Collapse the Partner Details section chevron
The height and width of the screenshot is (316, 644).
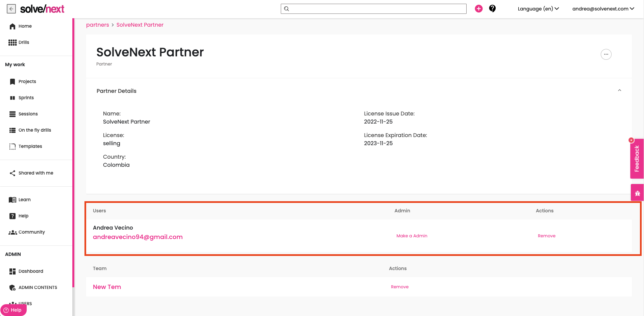(619, 90)
